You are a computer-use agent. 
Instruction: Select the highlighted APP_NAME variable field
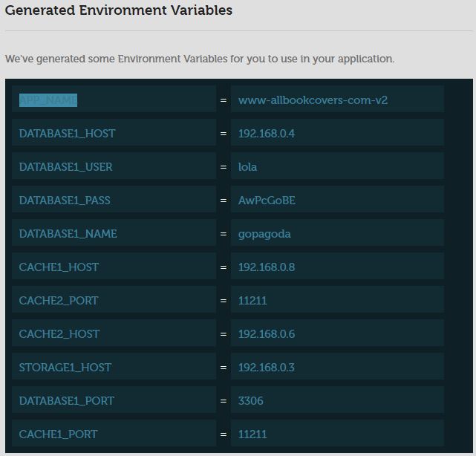click(114, 100)
